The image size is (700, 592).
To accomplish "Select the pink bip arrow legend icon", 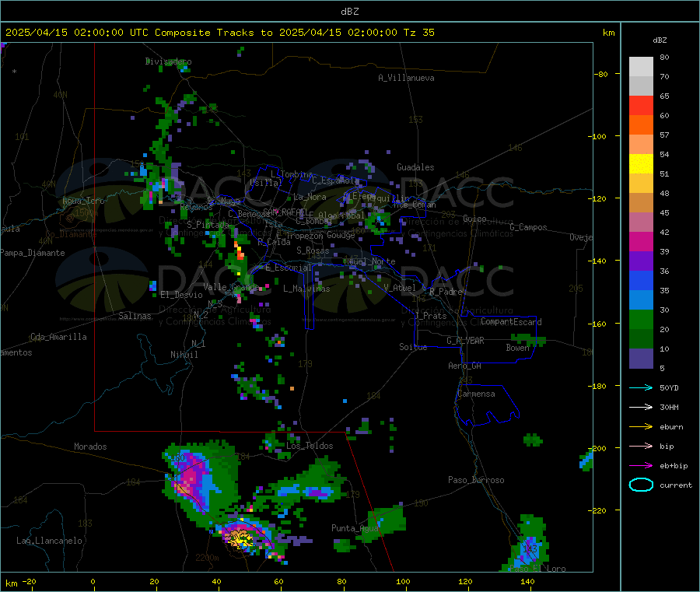I will coord(641,446).
